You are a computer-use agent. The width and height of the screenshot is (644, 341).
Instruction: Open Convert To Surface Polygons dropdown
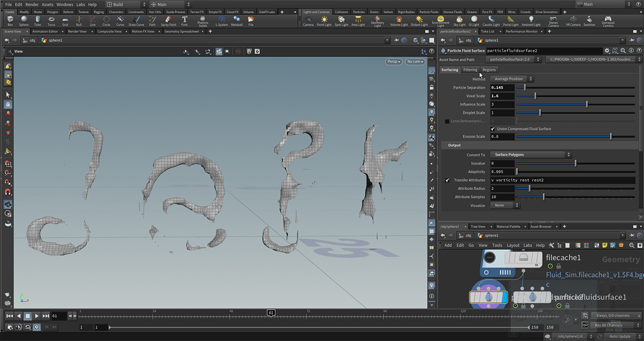coord(530,155)
